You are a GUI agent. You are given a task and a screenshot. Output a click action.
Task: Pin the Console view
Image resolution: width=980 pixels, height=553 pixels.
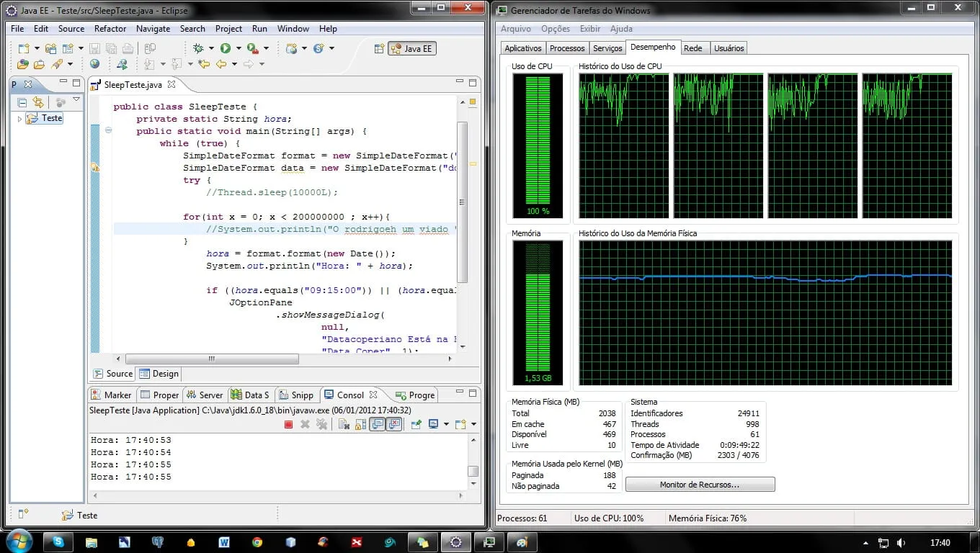pyautogui.click(x=416, y=424)
